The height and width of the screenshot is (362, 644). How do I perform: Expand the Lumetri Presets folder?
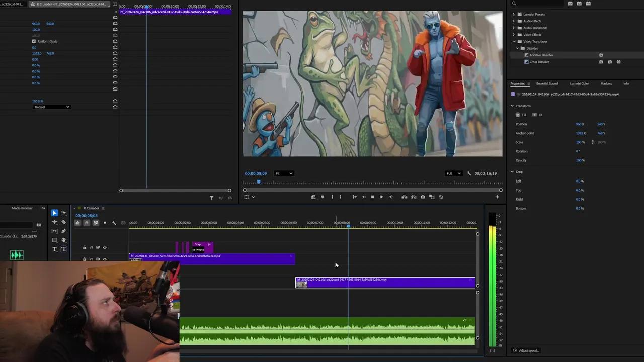pos(514,14)
